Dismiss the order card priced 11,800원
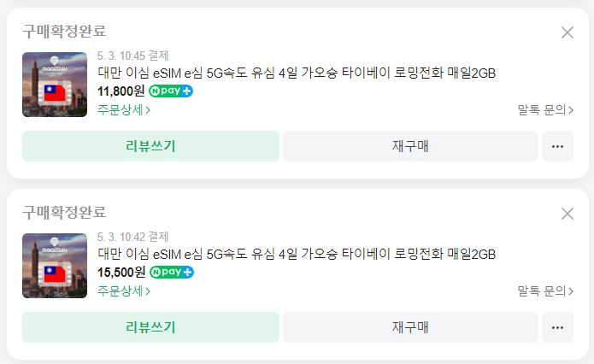594x364 pixels. [568, 32]
